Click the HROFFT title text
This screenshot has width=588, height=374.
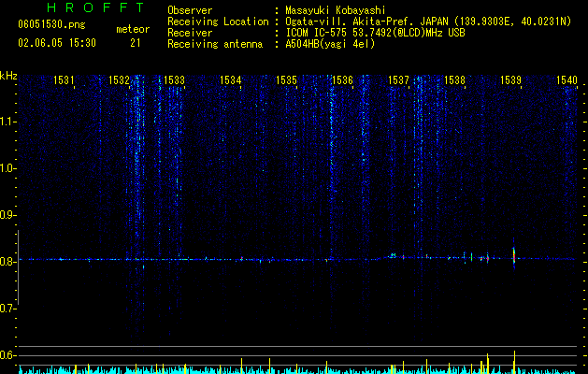click(x=96, y=7)
